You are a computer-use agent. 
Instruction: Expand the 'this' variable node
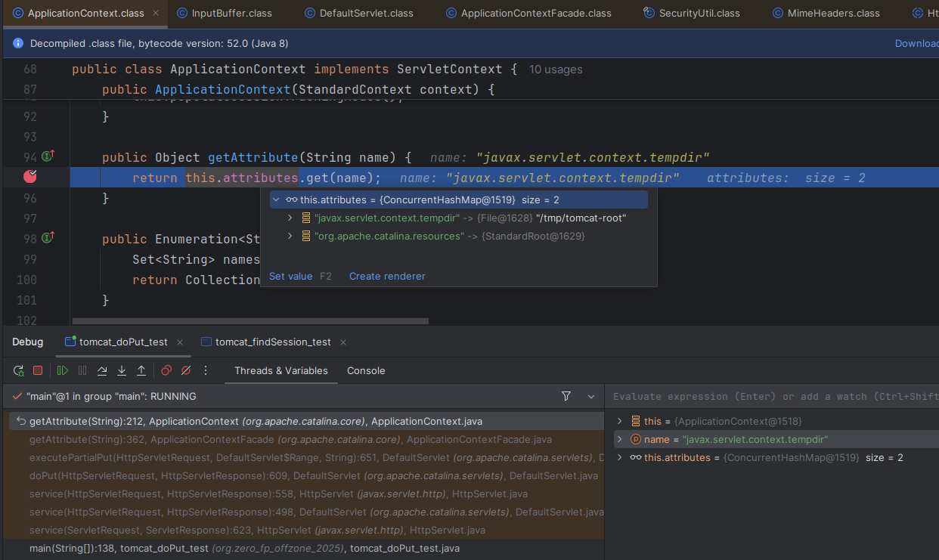620,421
